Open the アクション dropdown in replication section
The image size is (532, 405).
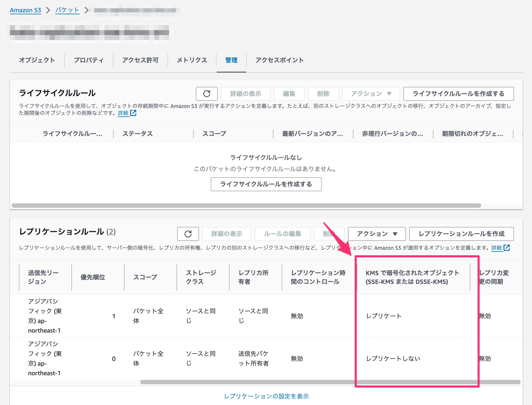coord(376,234)
